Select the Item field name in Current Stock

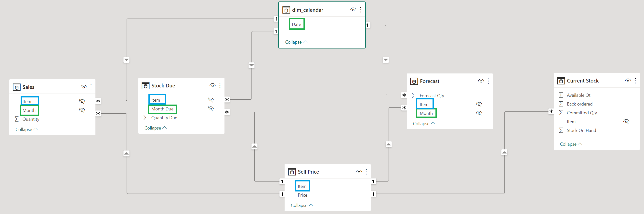coord(571,121)
